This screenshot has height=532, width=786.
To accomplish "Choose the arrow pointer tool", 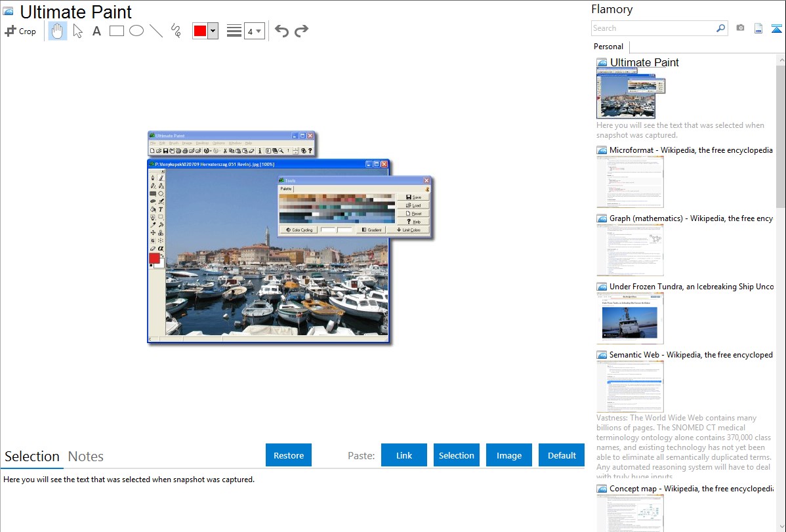I will click(77, 31).
